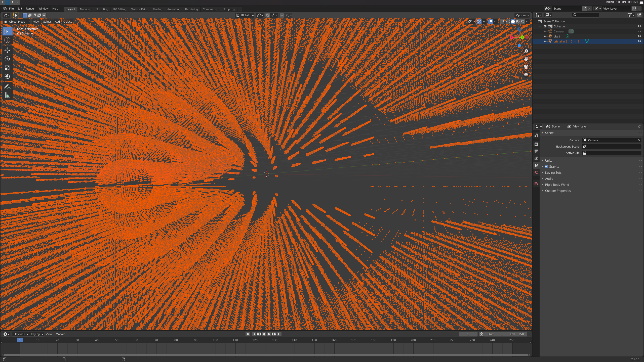Toggle Collection visibility eye icon

tap(639, 26)
